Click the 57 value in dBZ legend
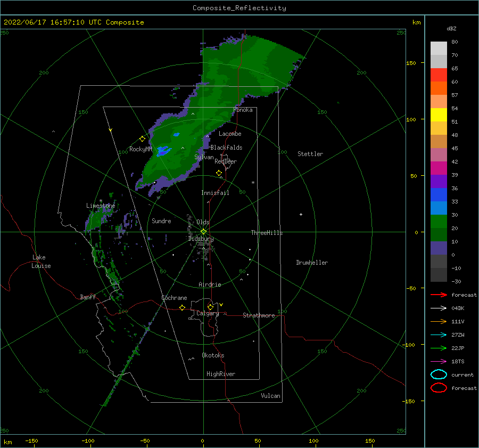 [455, 95]
